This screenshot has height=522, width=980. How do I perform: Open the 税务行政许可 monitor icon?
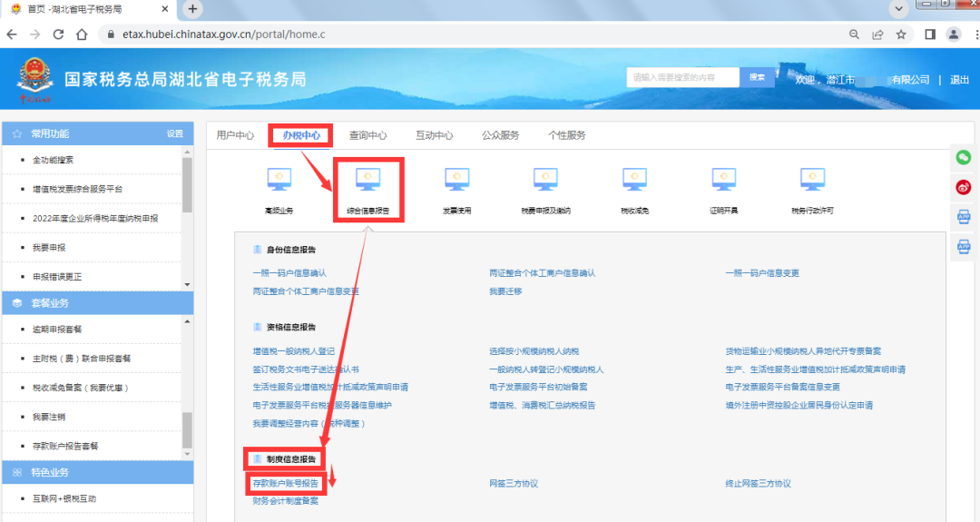[x=812, y=180]
